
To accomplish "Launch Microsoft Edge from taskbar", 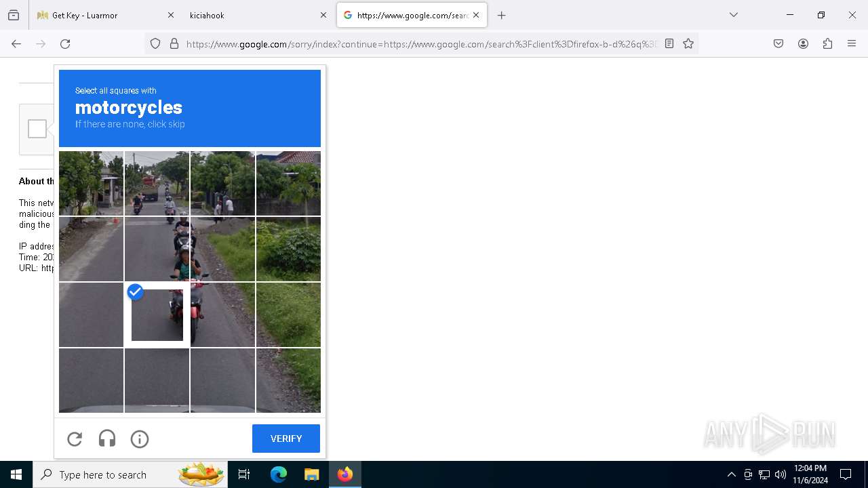I will pyautogui.click(x=279, y=474).
